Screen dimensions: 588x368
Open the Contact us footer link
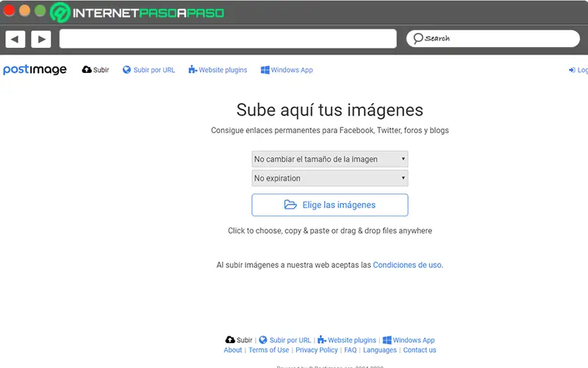tap(420, 350)
